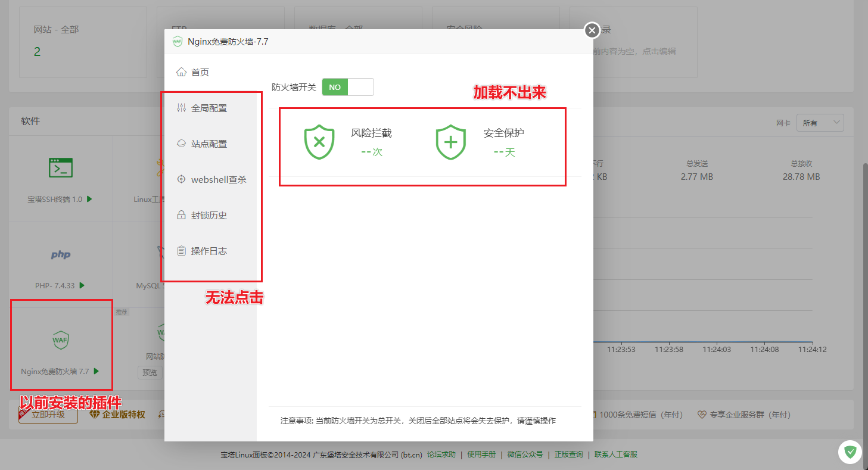Toggle the 防火墙开关 firewall switch
The height and width of the screenshot is (470, 868).
click(x=348, y=87)
